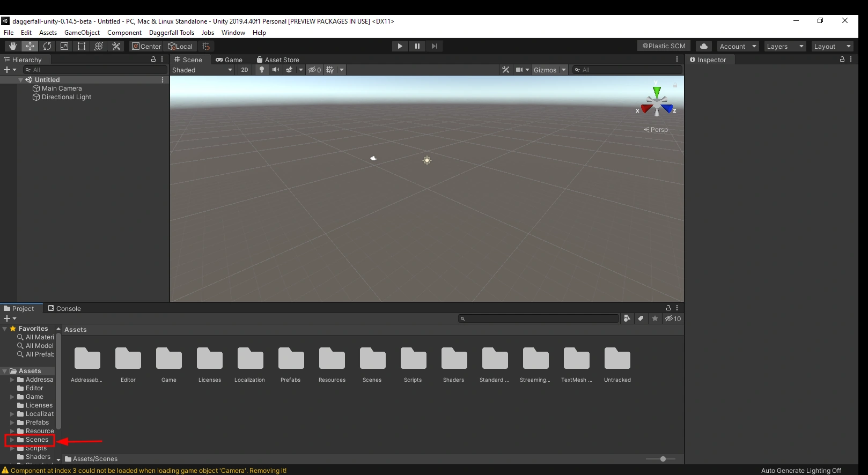Viewport: 868px width, 475px height.
Task: Open the Project panel three-dot menu
Action: click(677, 308)
